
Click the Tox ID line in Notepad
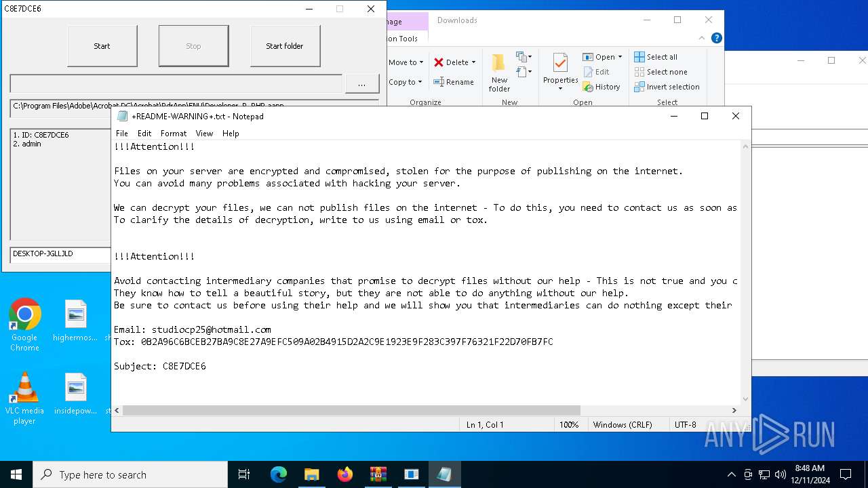334,342
